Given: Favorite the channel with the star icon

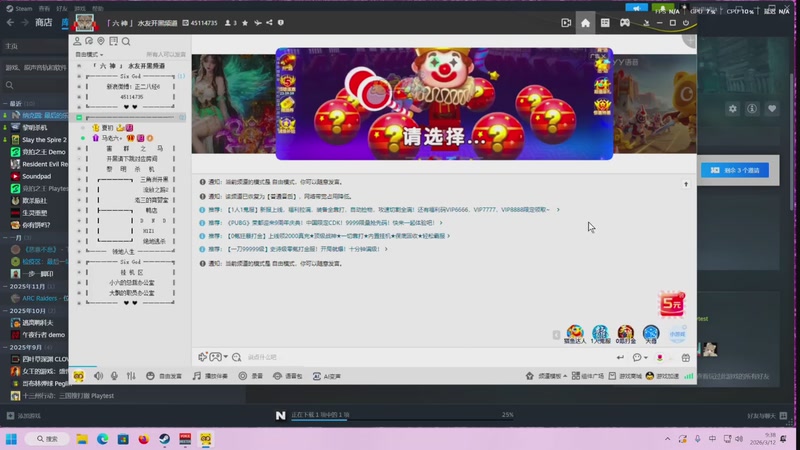Looking at the screenshot, I should (x=245, y=23).
